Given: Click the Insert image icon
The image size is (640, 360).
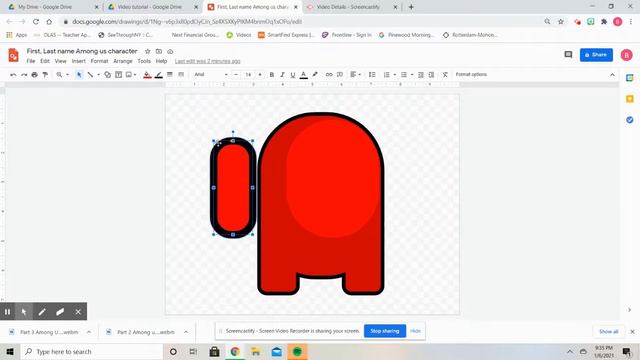Looking at the screenshot, I should click(x=129, y=75).
